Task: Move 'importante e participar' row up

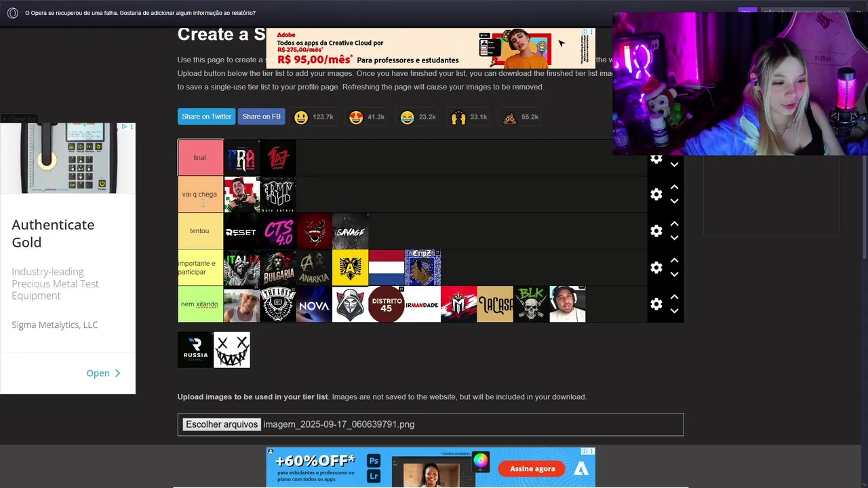Action: tap(674, 261)
